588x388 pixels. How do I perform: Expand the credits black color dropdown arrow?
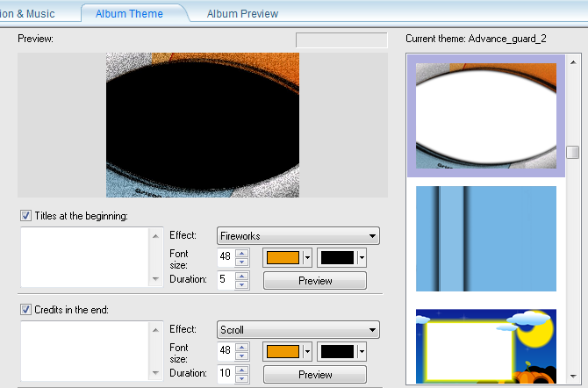click(362, 352)
